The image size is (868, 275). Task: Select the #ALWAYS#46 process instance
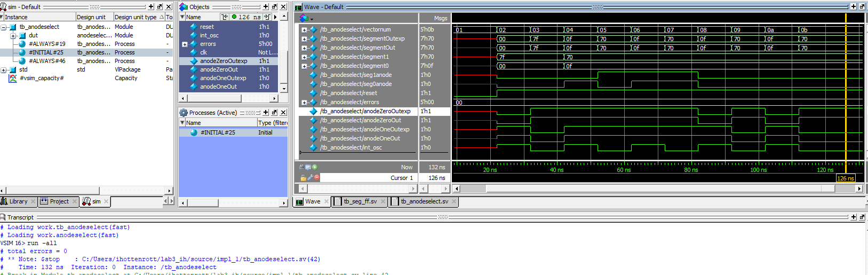pos(47,61)
